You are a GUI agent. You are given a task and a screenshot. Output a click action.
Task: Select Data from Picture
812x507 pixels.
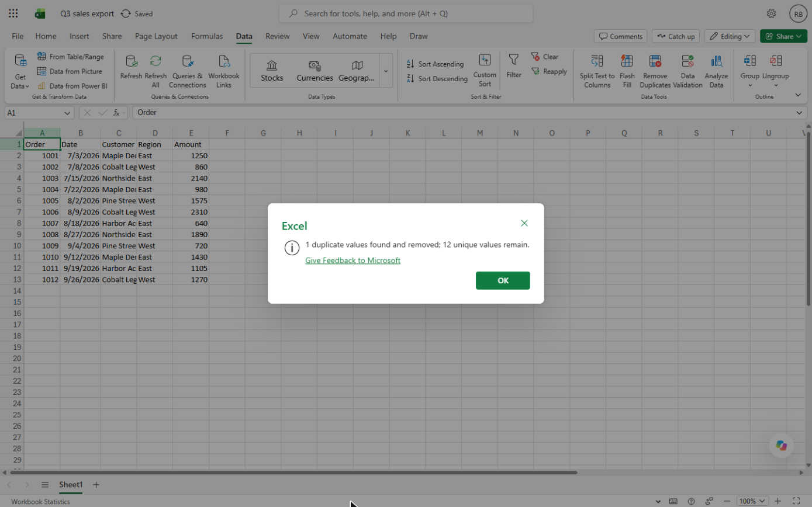pyautogui.click(x=70, y=71)
